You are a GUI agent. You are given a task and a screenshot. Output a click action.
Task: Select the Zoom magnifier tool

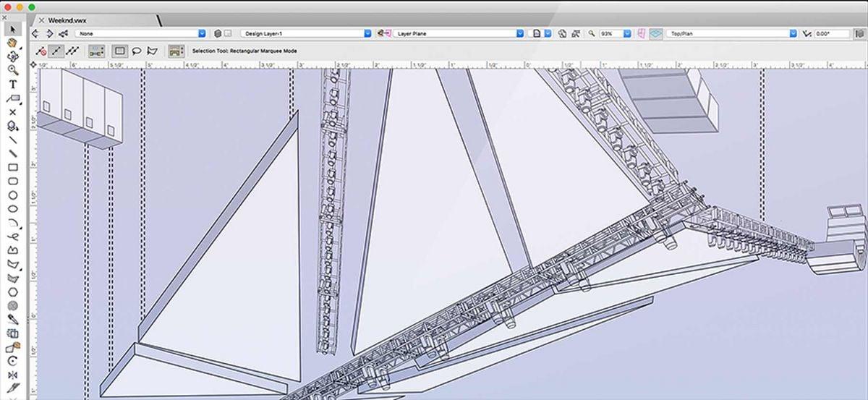(12, 70)
